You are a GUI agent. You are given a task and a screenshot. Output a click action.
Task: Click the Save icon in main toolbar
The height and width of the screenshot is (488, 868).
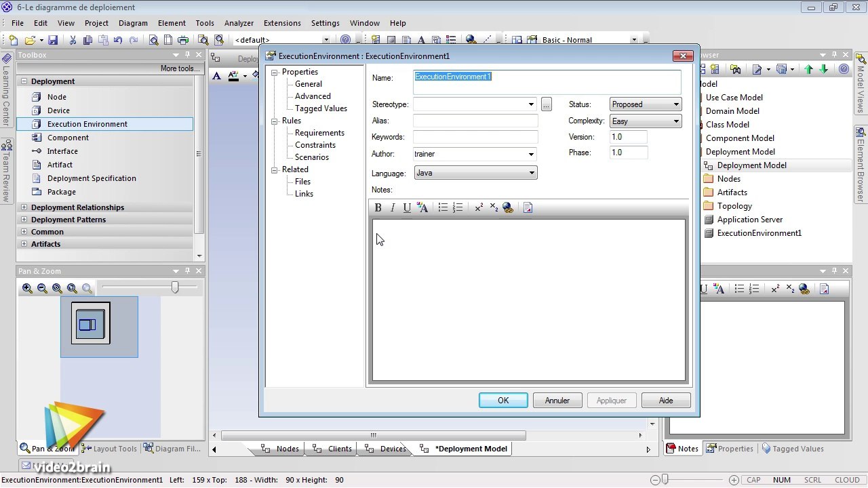pyautogui.click(x=52, y=40)
